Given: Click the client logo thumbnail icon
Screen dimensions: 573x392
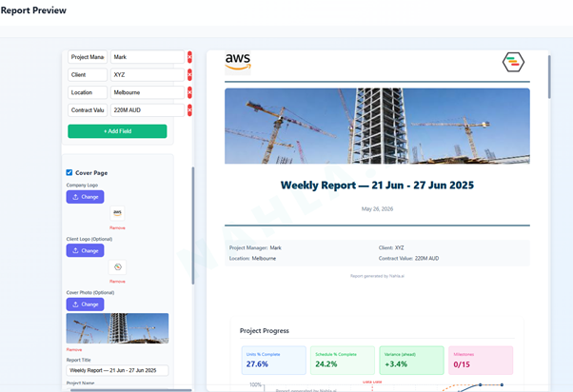Looking at the screenshot, I should click(x=117, y=267).
